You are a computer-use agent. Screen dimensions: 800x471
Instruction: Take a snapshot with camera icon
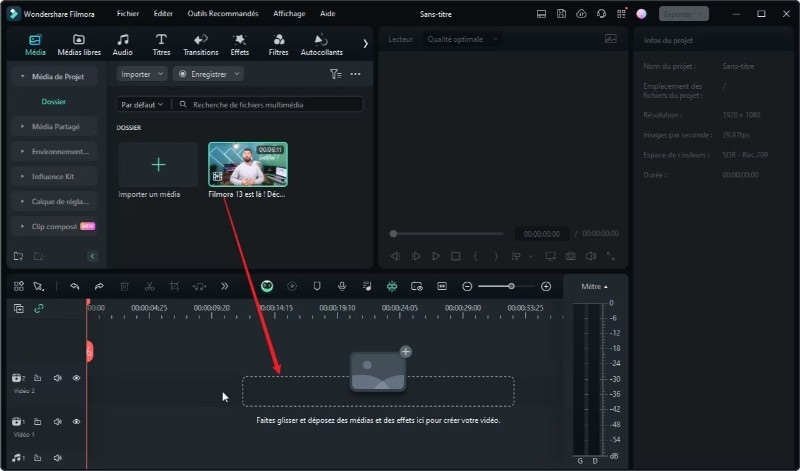pyautogui.click(x=570, y=256)
